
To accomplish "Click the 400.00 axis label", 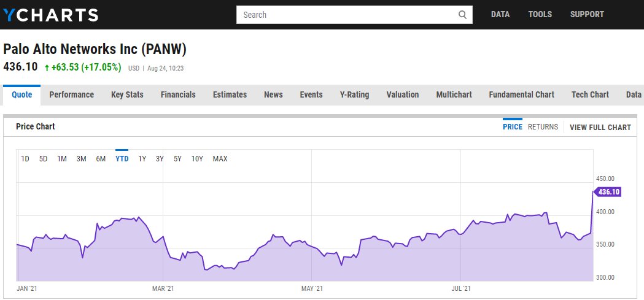I will (x=605, y=212).
